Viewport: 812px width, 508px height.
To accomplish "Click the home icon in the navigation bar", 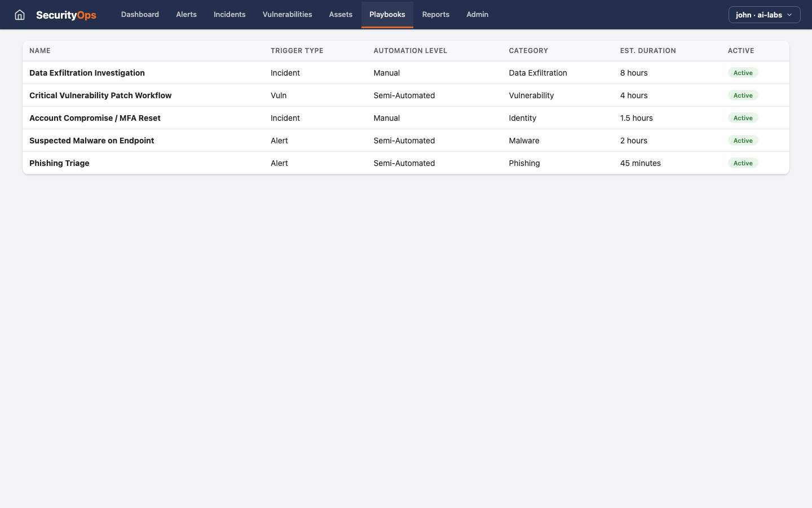I will coord(20,15).
